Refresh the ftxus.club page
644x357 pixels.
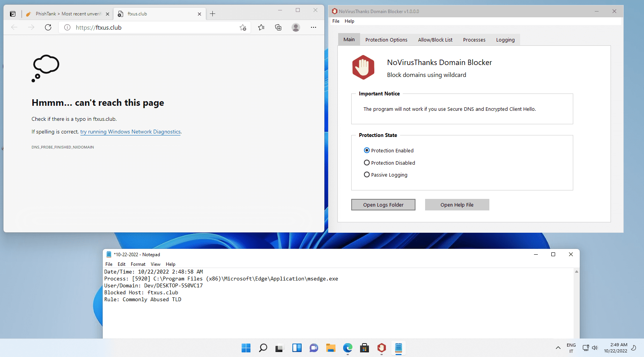pyautogui.click(x=48, y=27)
